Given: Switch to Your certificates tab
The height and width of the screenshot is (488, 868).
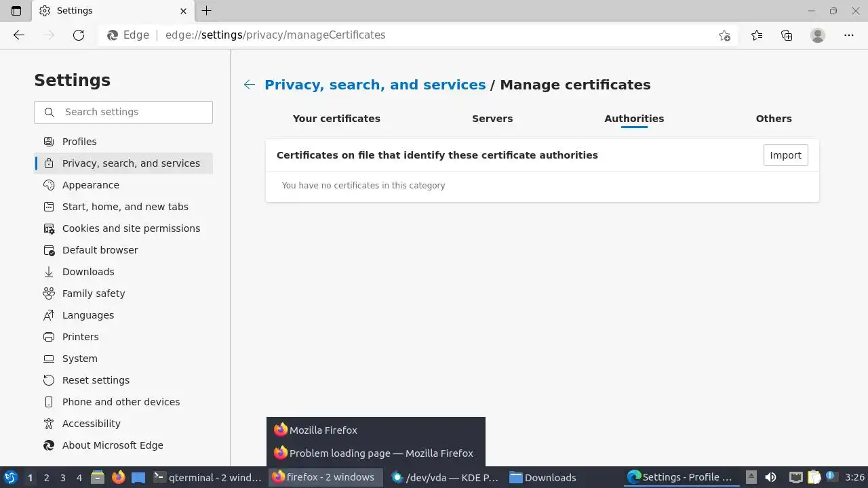Looking at the screenshot, I should (x=336, y=119).
